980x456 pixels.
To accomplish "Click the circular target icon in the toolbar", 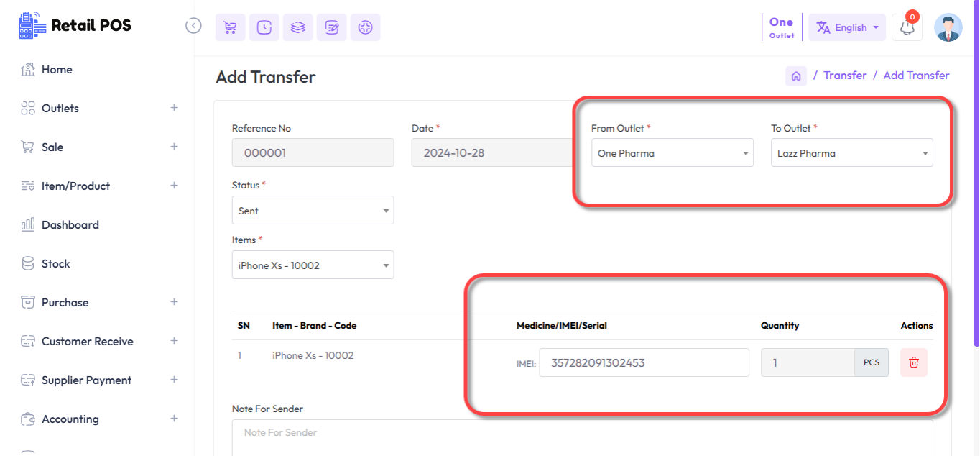I will (x=365, y=27).
